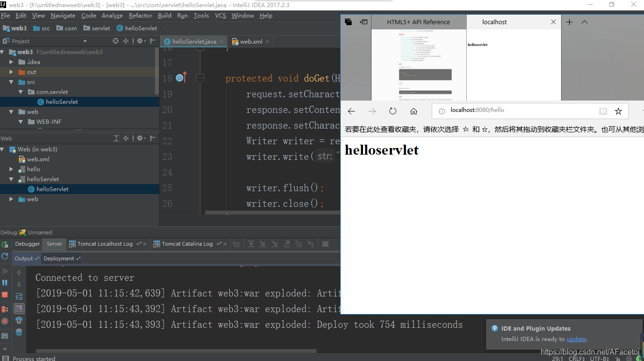
Task: Click HTML5+ API Reference tab preview thumbnail
Action: [418, 65]
